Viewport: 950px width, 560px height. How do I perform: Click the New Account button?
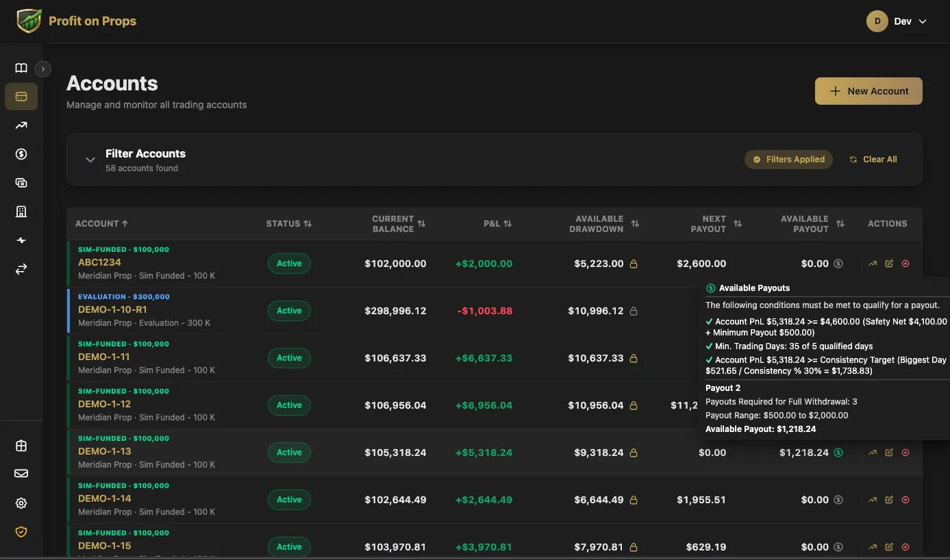point(868,91)
